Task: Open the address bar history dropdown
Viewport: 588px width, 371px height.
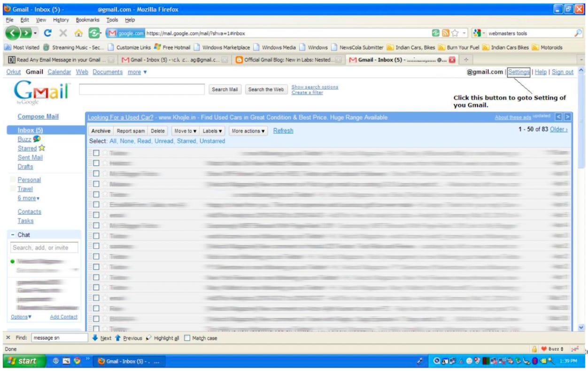Action: (464, 33)
